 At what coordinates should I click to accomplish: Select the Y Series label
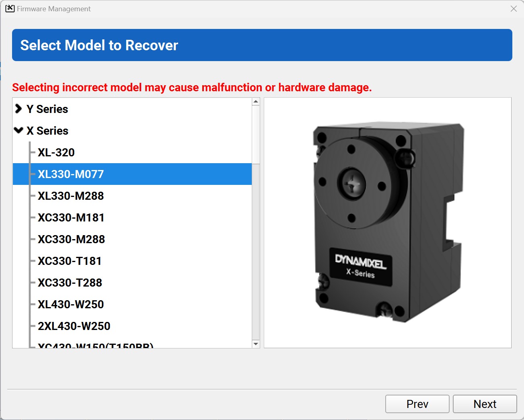[x=47, y=109]
